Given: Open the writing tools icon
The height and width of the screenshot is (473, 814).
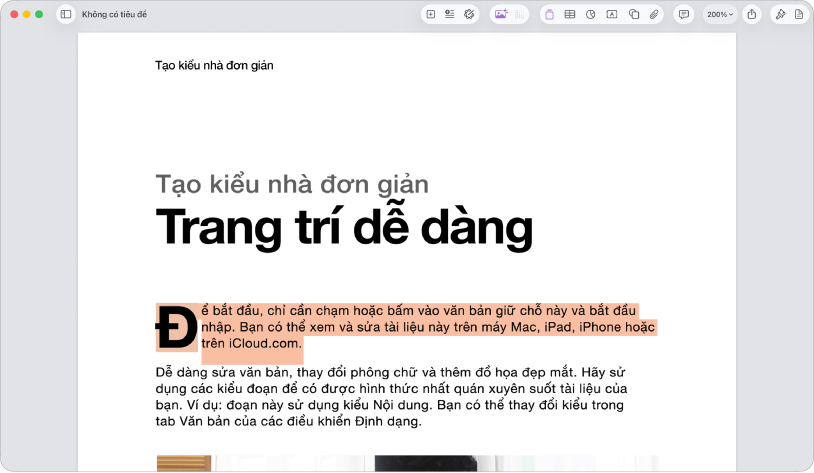Looking at the screenshot, I should [x=469, y=15].
